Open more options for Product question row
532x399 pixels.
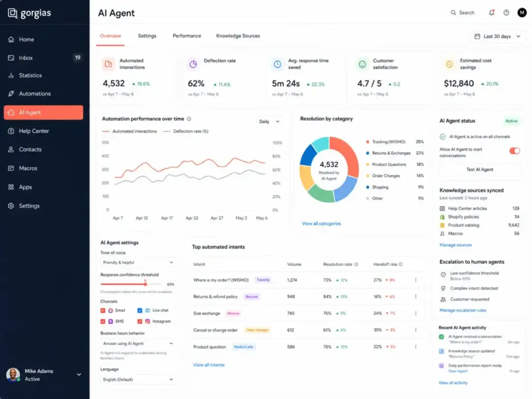[416, 347]
